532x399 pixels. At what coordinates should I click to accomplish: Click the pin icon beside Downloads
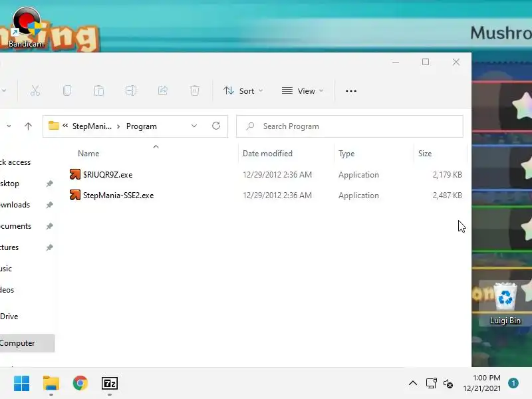49,205
